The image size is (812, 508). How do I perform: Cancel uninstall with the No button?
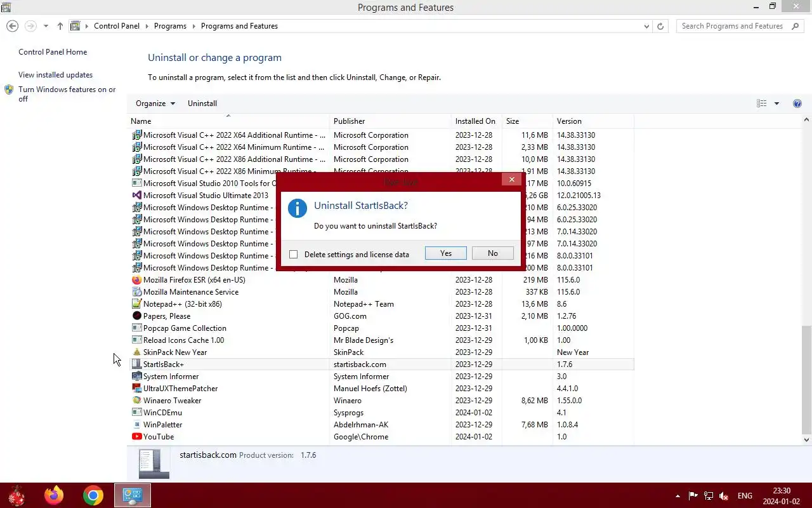(x=493, y=253)
